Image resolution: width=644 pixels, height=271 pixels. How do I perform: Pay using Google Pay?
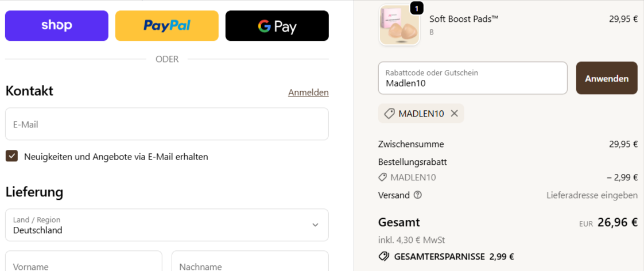click(x=277, y=26)
